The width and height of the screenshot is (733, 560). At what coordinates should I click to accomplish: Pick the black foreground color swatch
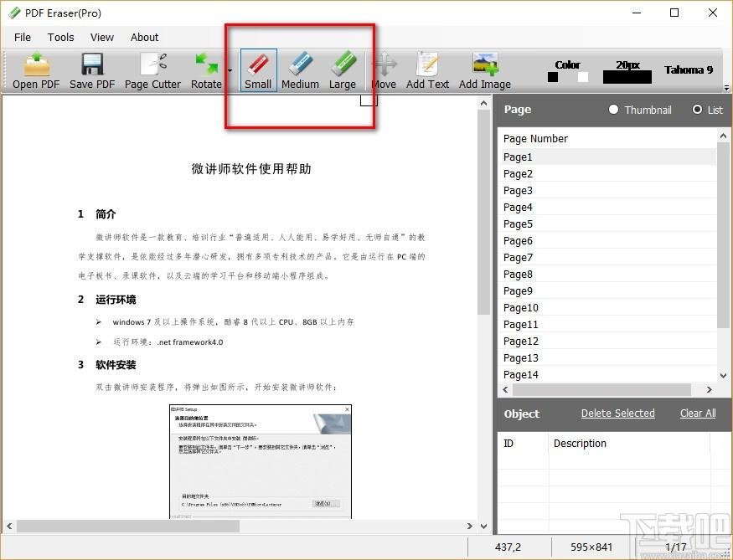tap(553, 77)
